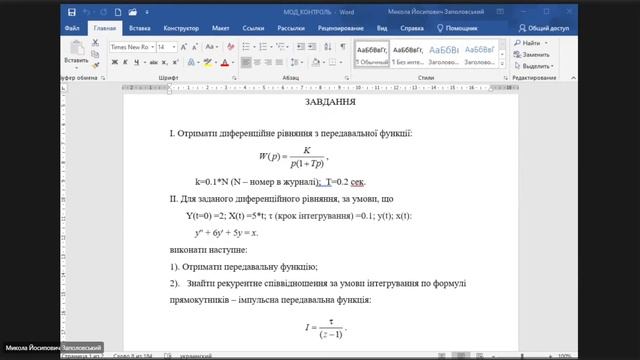Viewport: 640px width, 360px height.
Task: Center the paragraph text
Action: (257, 62)
